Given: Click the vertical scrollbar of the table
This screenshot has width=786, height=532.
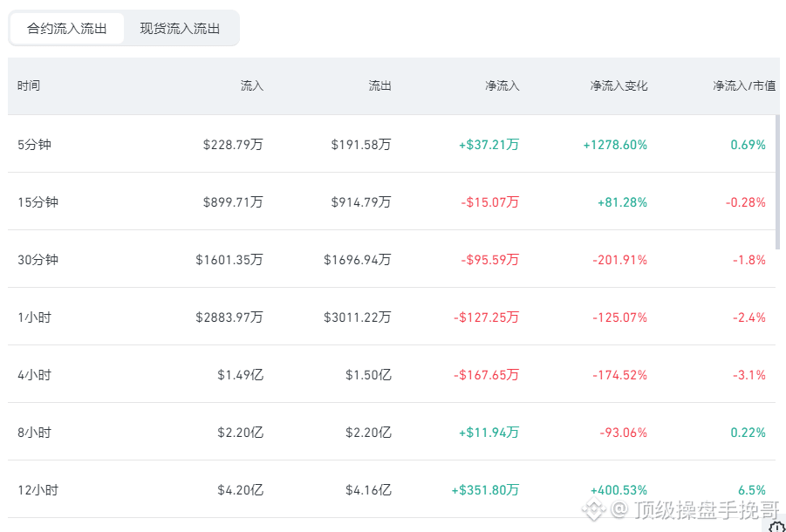Looking at the screenshot, I should pyautogui.click(x=778, y=183).
